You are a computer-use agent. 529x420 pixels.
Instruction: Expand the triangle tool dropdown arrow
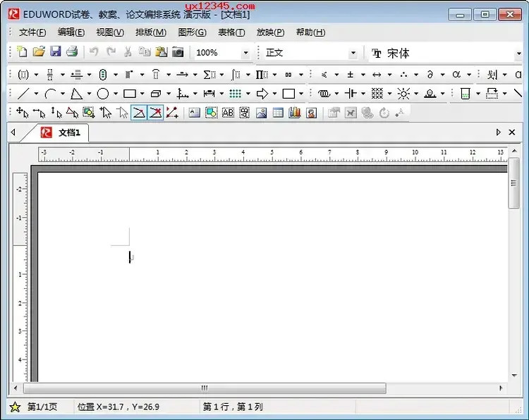coord(89,94)
